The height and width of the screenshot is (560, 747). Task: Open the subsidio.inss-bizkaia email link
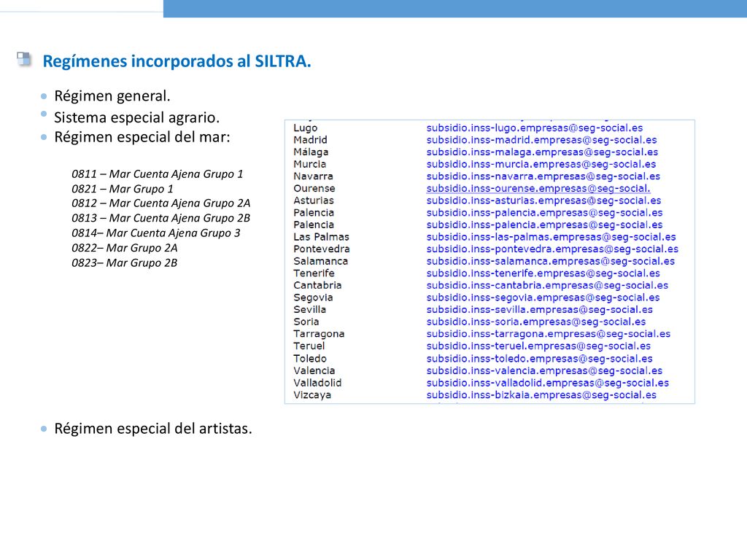541,394
